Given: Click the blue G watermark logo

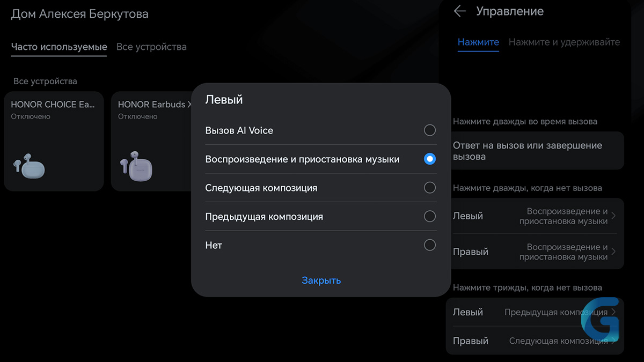Looking at the screenshot, I should (x=601, y=319).
